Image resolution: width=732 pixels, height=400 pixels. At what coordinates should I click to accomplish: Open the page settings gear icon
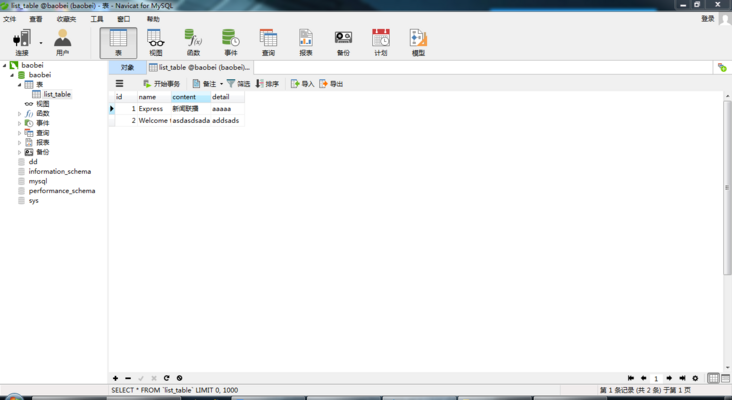click(x=695, y=378)
